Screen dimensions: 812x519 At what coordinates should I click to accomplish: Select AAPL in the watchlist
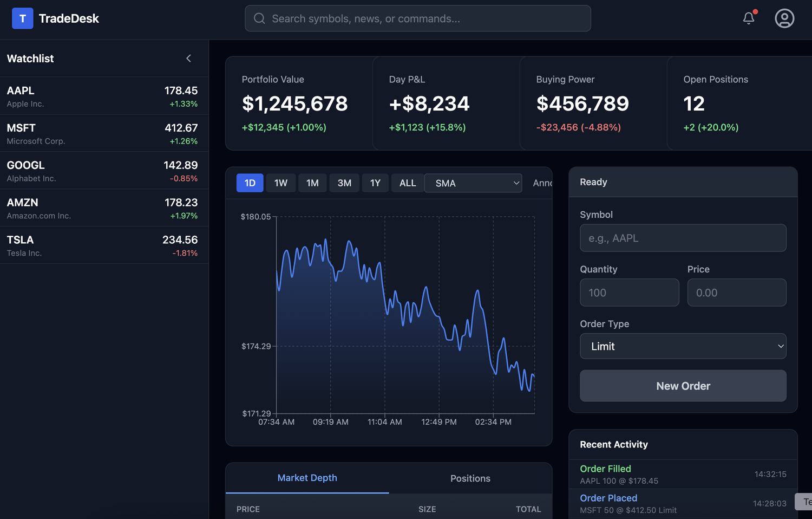[x=103, y=96]
